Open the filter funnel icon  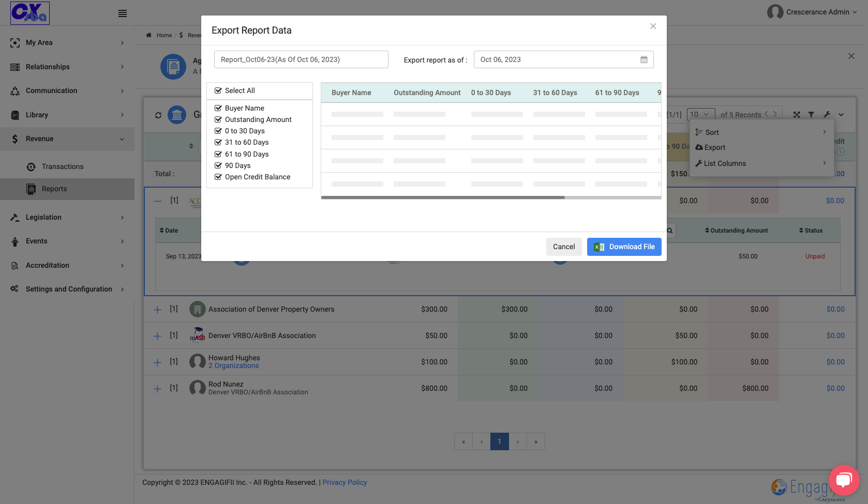click(811, 115)
